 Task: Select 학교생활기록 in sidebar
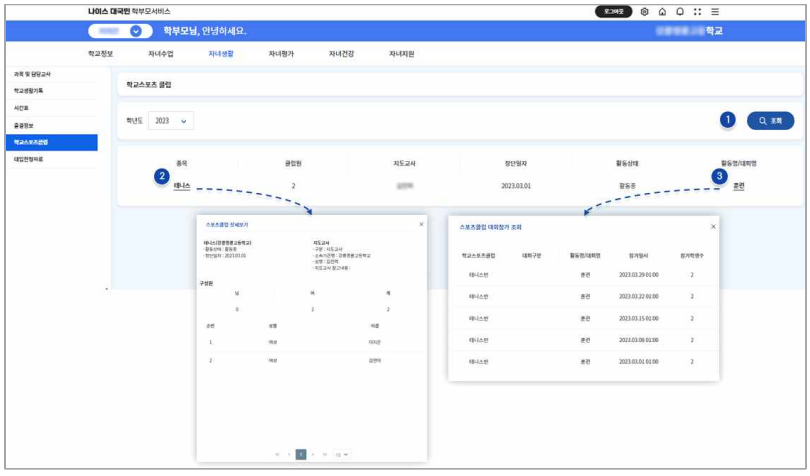[x=51, y=90]
